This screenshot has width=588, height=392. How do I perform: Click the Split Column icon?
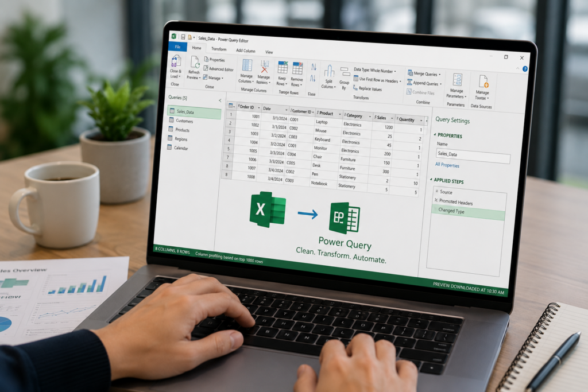click(329, 71)
